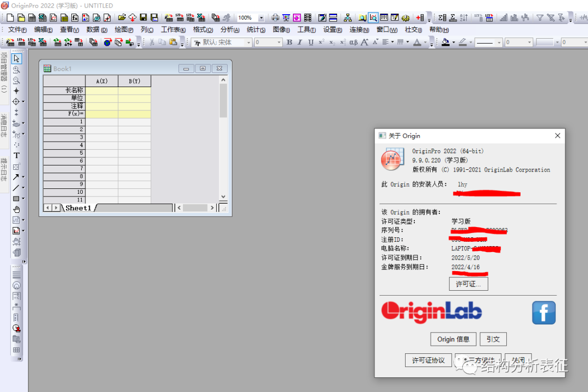Select the Zoom Out tool in the toolbox
Screen dimensions: 588x392
pos(16,80)
